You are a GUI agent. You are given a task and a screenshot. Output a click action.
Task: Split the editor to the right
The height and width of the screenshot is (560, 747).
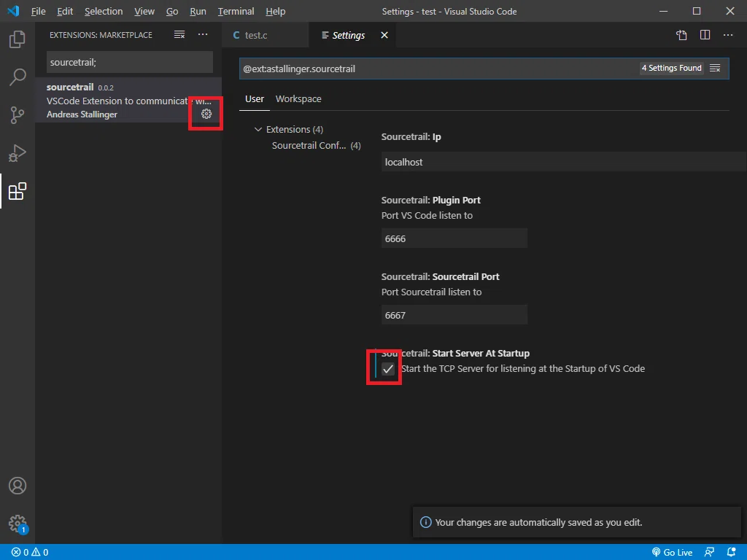click(x=705, y=35)
